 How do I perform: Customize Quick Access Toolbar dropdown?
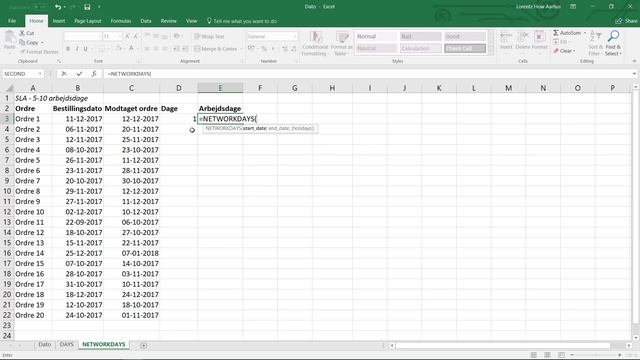[99, 7]
